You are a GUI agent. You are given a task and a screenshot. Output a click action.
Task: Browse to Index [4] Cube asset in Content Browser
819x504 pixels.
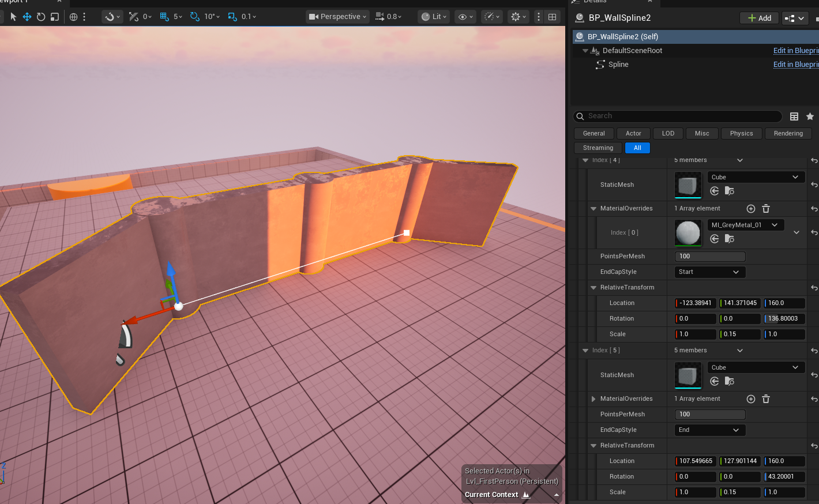730,191
